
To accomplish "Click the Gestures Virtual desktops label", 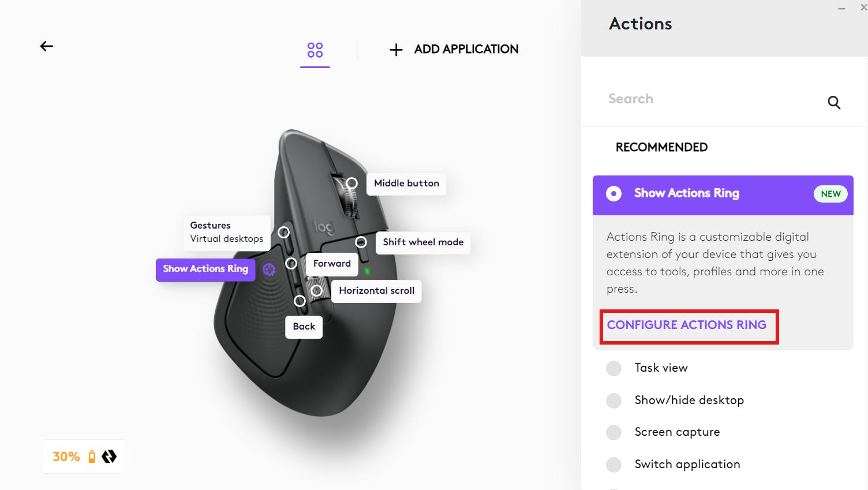I will (226, 232).
